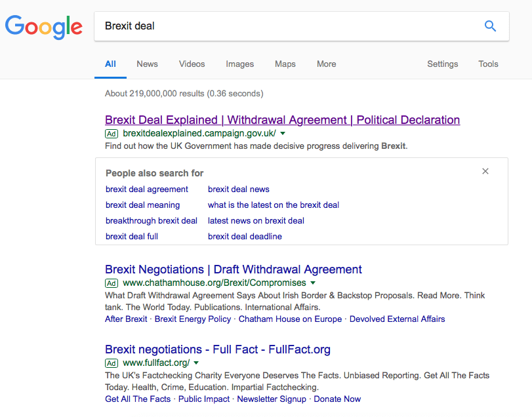Search what is the latest on the brexit deal
Screen dimensions: 532x417
pos(274,205)
